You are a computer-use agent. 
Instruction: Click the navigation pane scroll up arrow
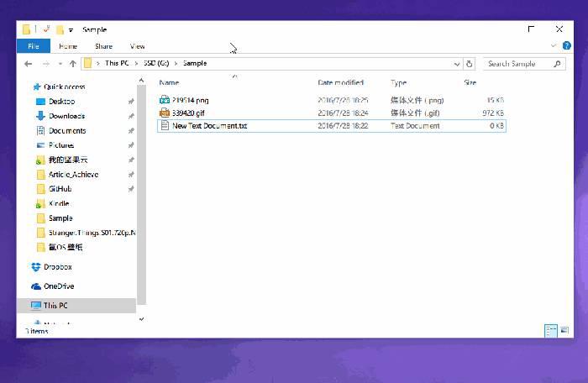(x=141, y=81)
